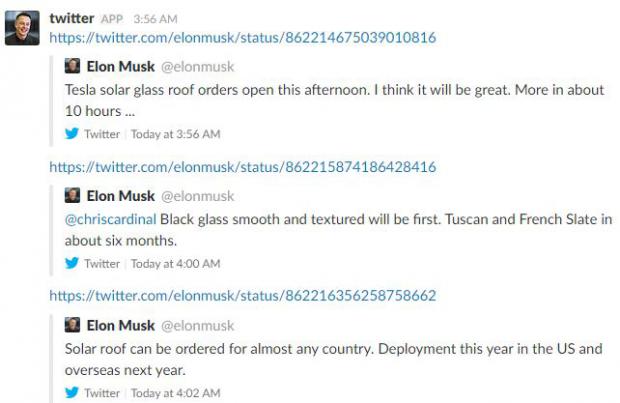The width and height of the screenshot is (620, 403).
Task: Click @elonmusk handle in the second tweet
Action: pos(198,196)
